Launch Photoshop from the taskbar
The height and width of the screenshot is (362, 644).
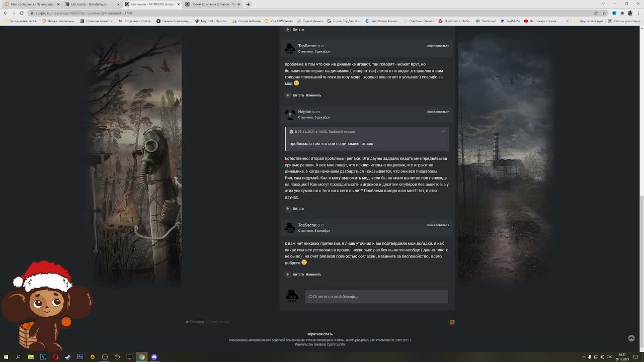pos(80,357)
